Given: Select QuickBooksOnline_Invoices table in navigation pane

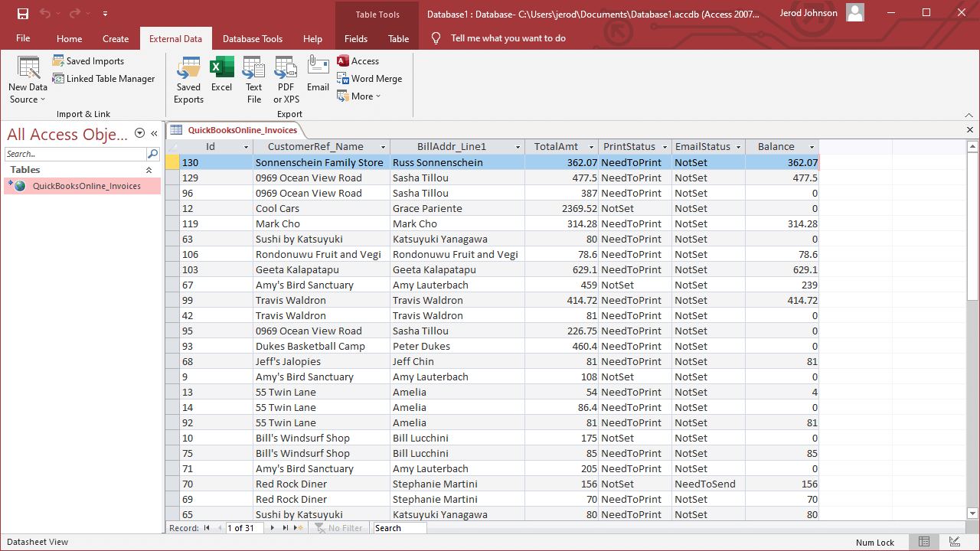Looking at the screenshot, I should 87,186.
